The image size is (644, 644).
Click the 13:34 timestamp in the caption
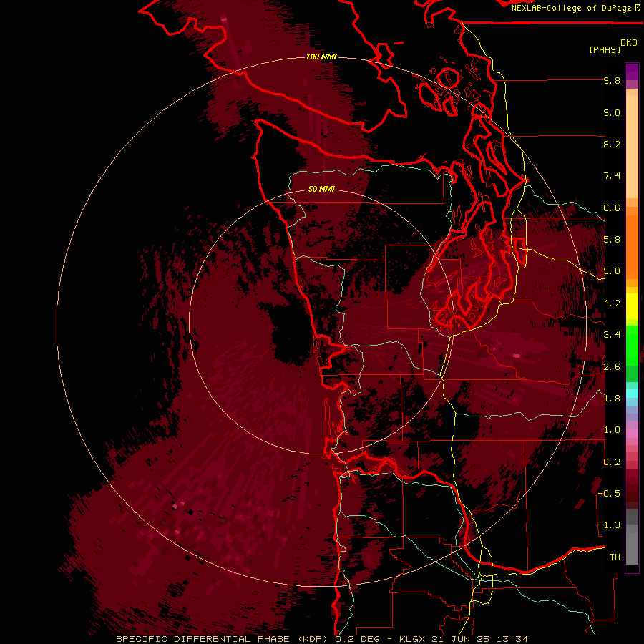(512, 639)
